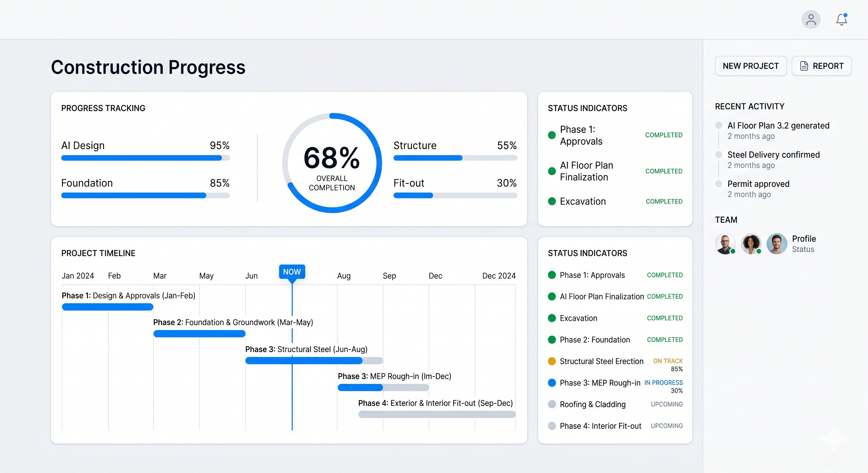Viewport: 868px width, 473px height.
Task: Click the NEW PROJECT button
Action: coord(751,66)
